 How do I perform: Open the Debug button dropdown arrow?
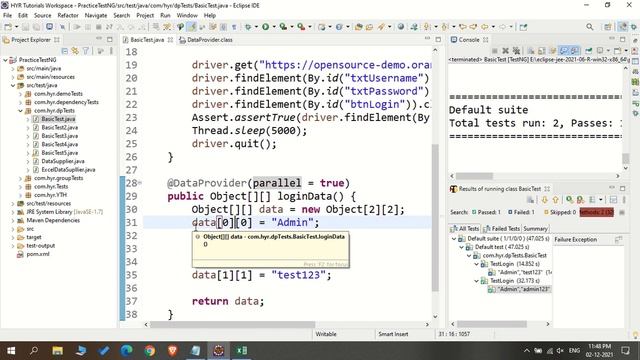tap(256, 27)
